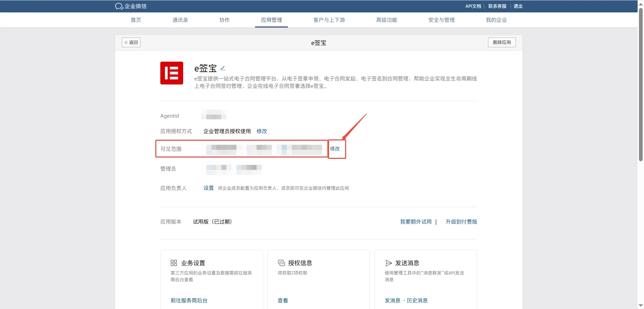Click the 企业管理员授权使用 text

[x=227, y=131]
